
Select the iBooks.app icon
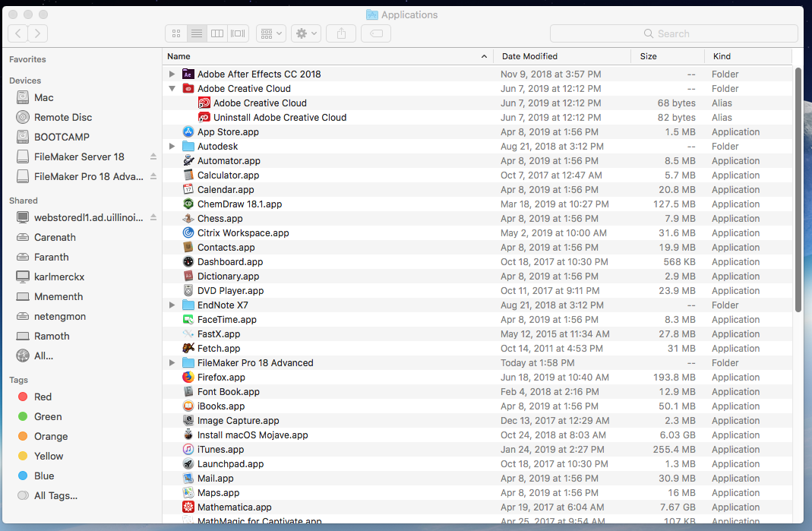click(188, 406)
